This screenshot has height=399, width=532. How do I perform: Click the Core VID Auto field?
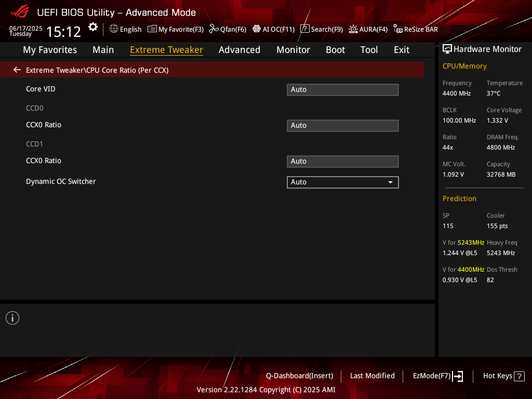343,90
